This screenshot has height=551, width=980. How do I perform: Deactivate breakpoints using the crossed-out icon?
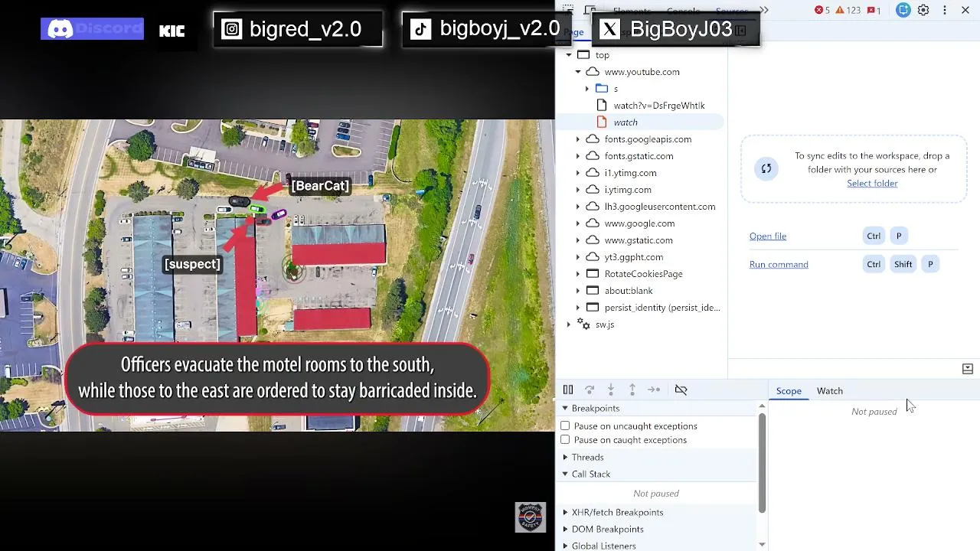click(x=681, y=390)
